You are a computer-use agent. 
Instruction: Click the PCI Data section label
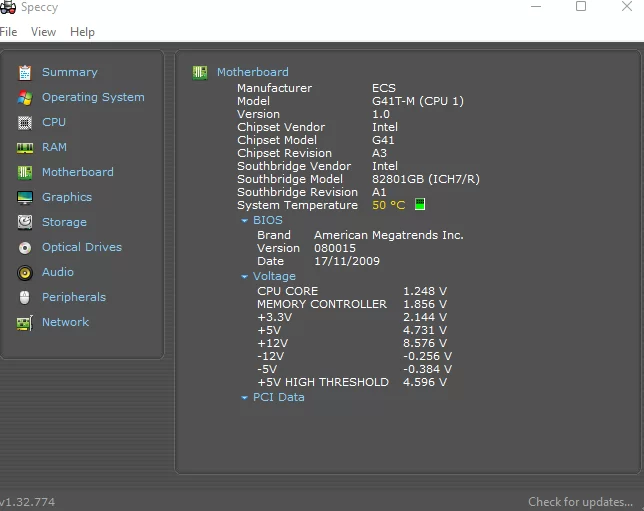[278, 397]
